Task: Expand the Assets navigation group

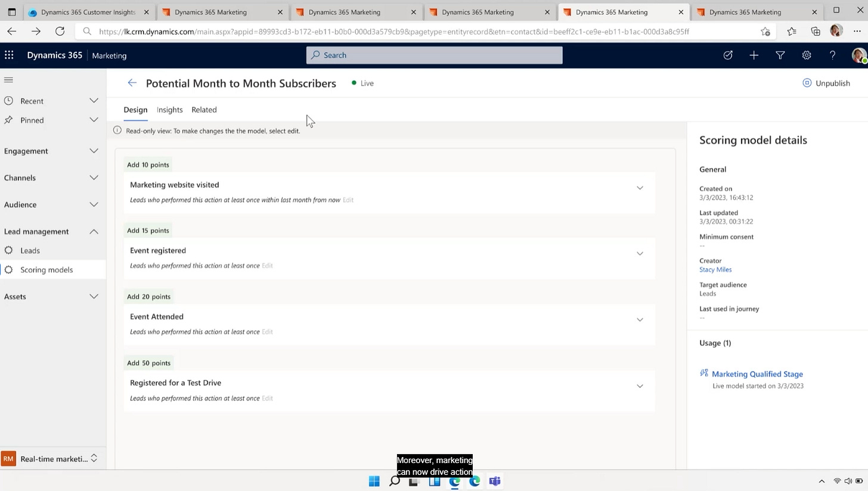Action: click(94, 296)
